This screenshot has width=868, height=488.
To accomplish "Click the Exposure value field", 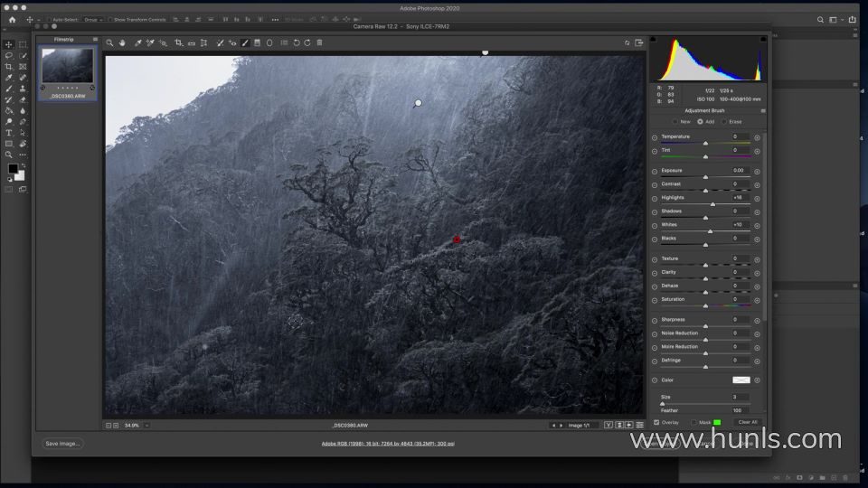I will click(739, 171).
